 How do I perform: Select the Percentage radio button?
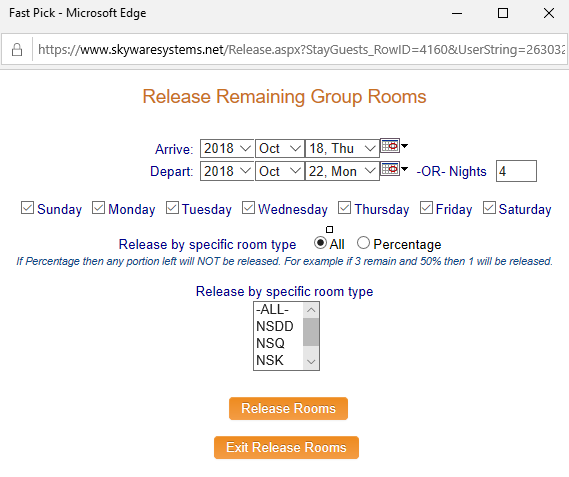363,243
